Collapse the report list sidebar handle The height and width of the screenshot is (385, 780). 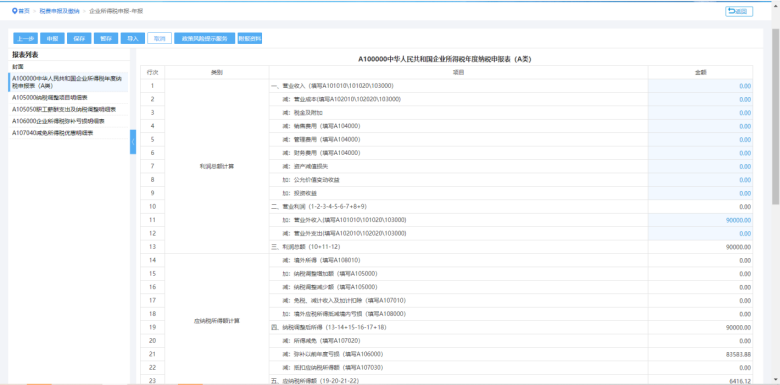[133, 142]
